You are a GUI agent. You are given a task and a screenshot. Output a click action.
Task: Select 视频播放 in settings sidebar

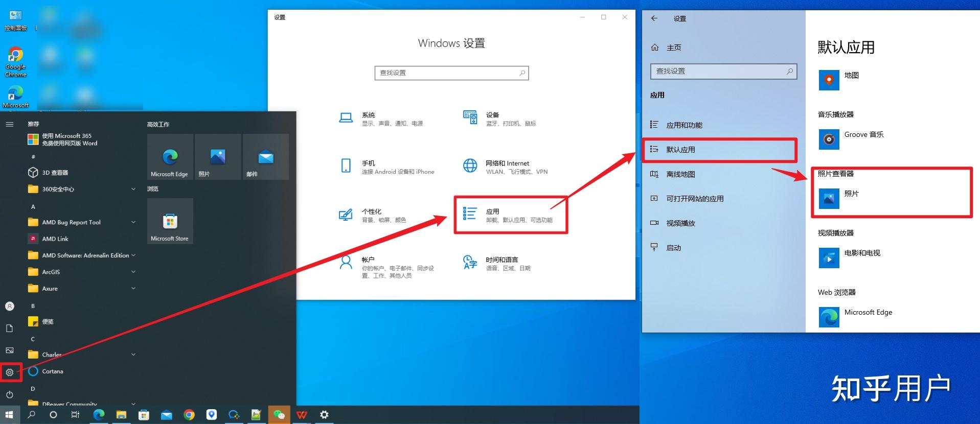coord(723,223)
